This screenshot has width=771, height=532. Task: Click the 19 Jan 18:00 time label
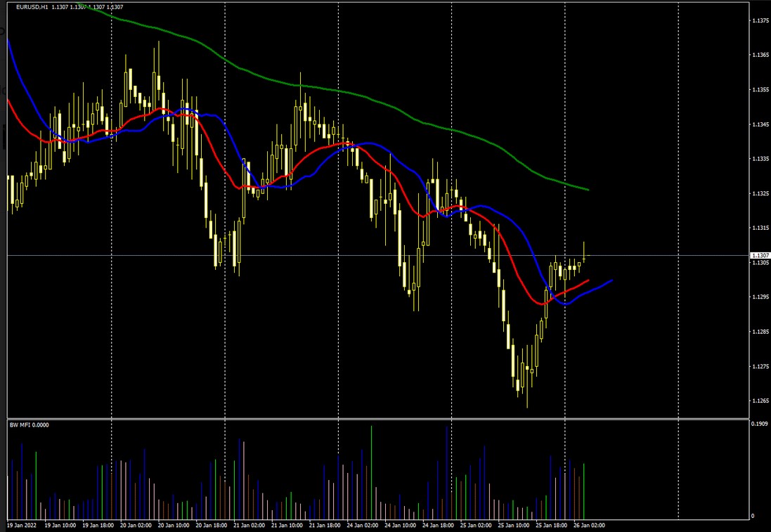[x=98, y=525]
